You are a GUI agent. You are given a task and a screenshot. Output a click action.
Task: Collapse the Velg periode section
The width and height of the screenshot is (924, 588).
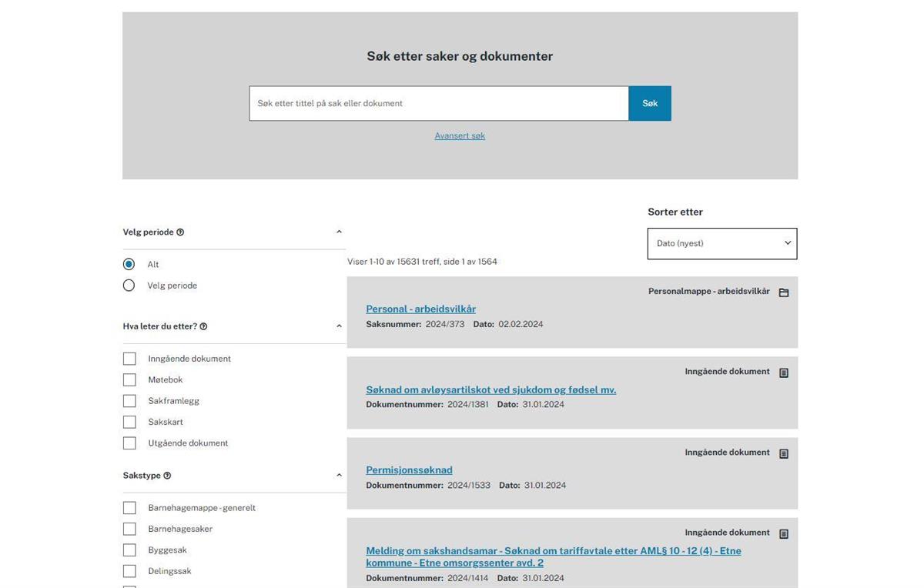339,232
